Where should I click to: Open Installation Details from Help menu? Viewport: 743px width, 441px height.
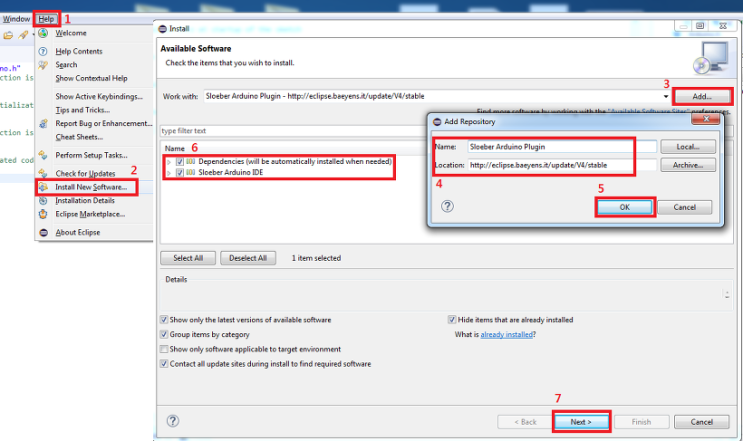(x=85, y=200)
